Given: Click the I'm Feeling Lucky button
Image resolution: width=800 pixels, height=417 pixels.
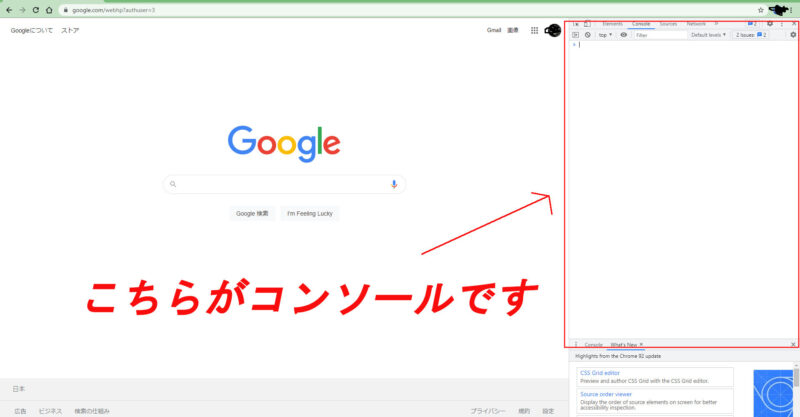Looking at the screenshot, I should tap(310, 213).
